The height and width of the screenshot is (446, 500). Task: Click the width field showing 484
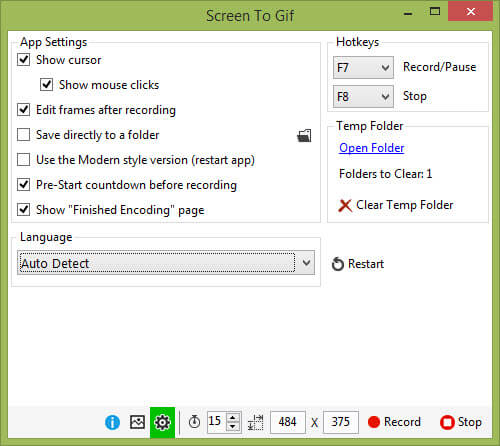pyautogui.click(x=288, y=422)
